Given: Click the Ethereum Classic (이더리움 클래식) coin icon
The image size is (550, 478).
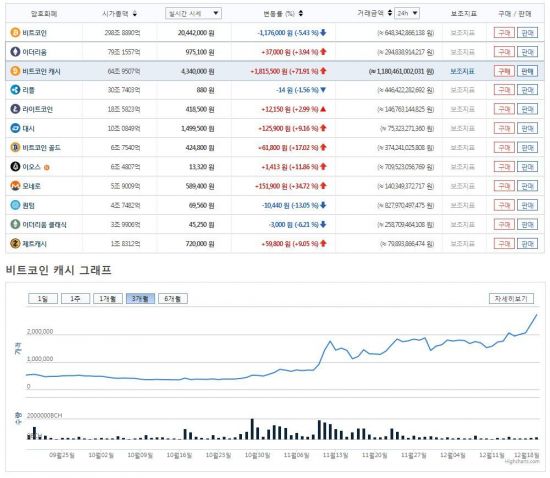Looking at the screenshot, I should coord(15,224).
